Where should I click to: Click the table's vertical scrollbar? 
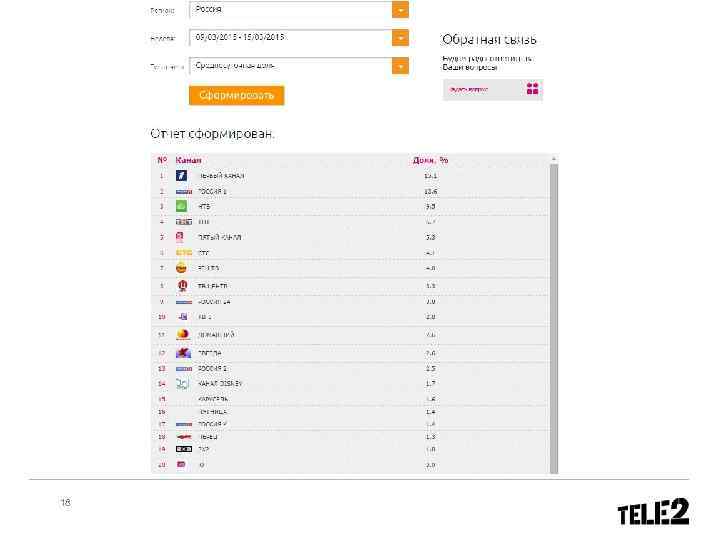point(554,310)
